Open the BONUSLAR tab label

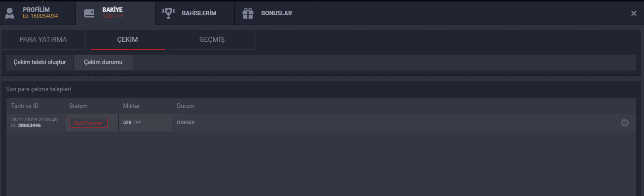click(276, 13)
